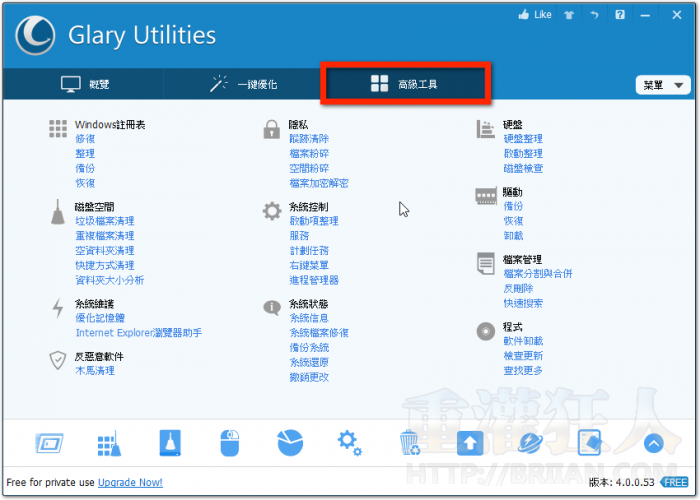This screenshot has height=500, width=700.
Task: Open the recycle bin trash icon
Action: pyautogui.click(x=409, y=443)
